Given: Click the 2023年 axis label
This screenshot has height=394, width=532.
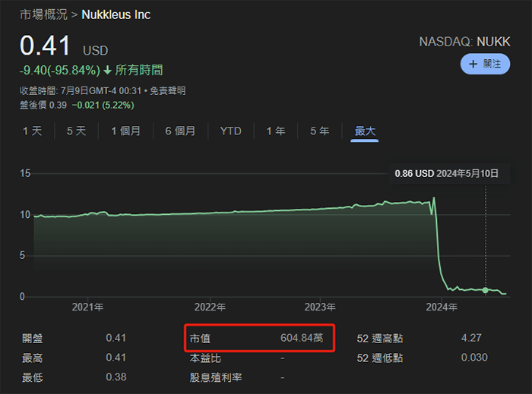Looking at the screenshot, I should pos(320,307).
